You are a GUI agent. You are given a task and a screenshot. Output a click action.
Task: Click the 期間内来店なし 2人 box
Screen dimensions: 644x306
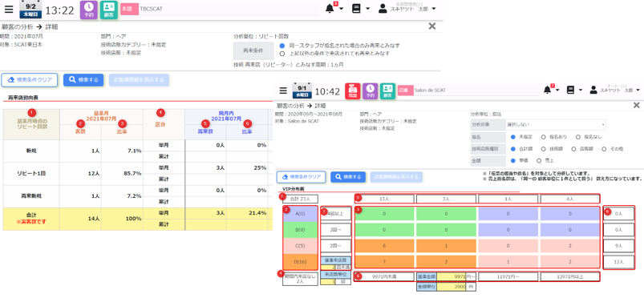(x=300, y=280)
